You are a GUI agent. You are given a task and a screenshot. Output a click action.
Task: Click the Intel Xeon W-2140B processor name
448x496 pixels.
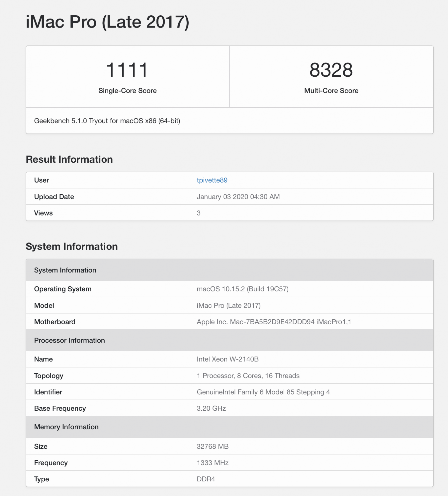[x=228, y=359]
